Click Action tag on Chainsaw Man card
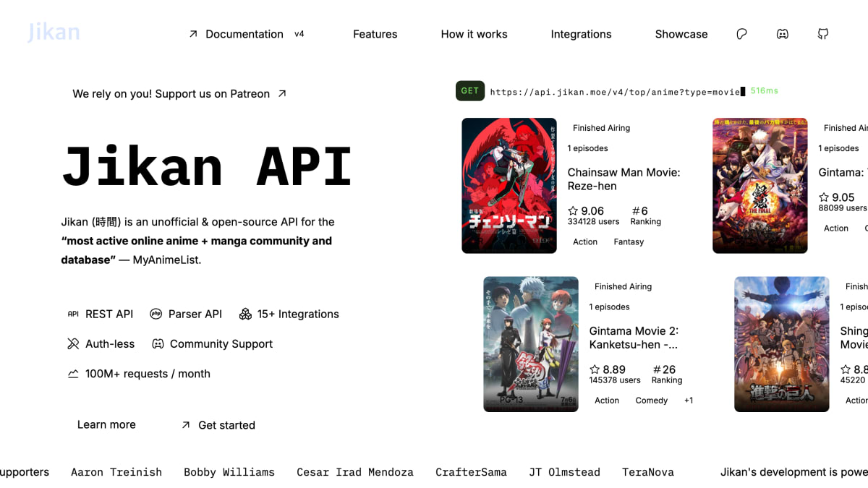Viewport: 868px width, 488px height. (x=585, y=242)
